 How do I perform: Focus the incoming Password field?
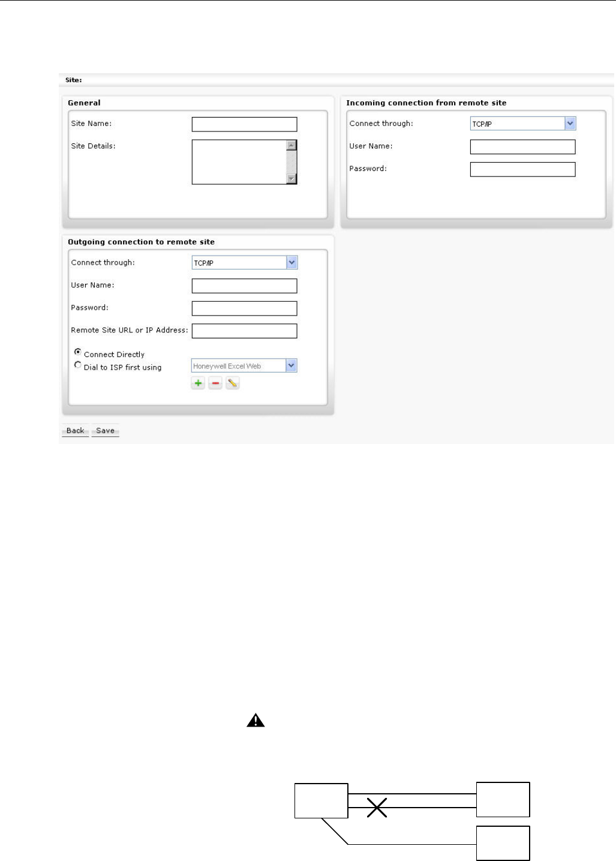[523, 170]
